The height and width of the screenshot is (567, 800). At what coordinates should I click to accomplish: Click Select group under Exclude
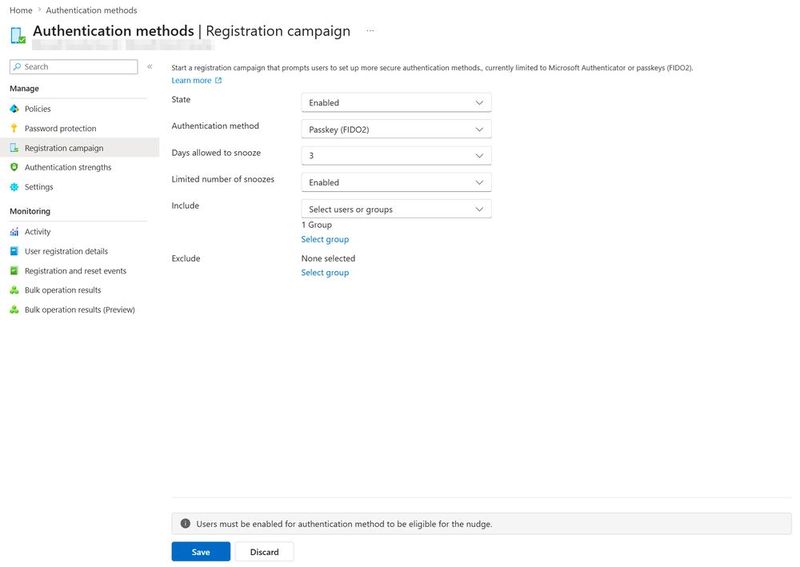pos(325,273)
